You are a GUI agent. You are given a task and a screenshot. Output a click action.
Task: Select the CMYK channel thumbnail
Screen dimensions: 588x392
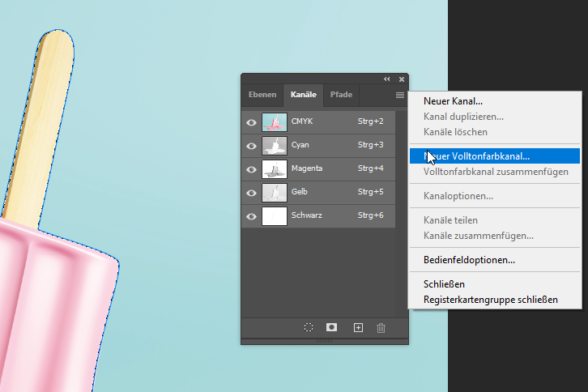point(275,122)
